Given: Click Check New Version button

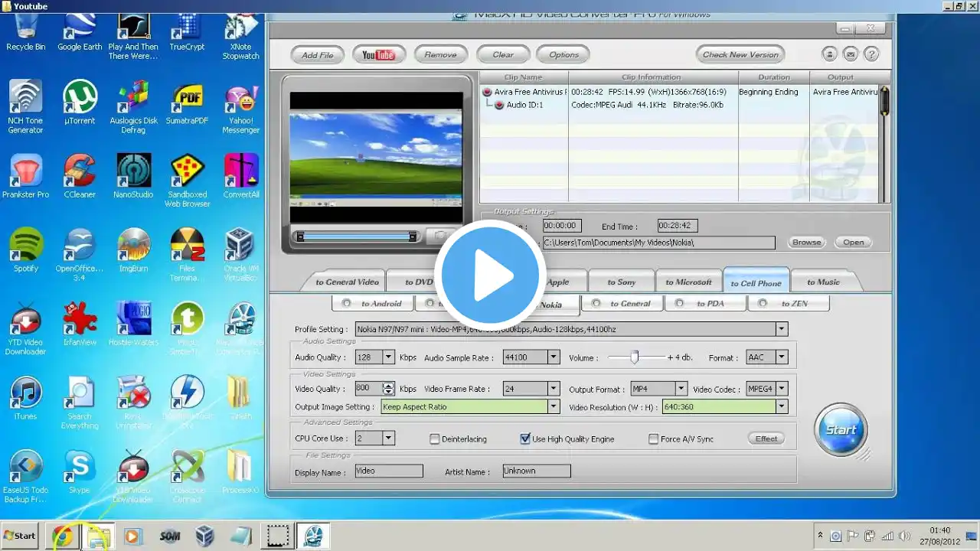Looking at the screenshot, I should [x=740, y=54].
